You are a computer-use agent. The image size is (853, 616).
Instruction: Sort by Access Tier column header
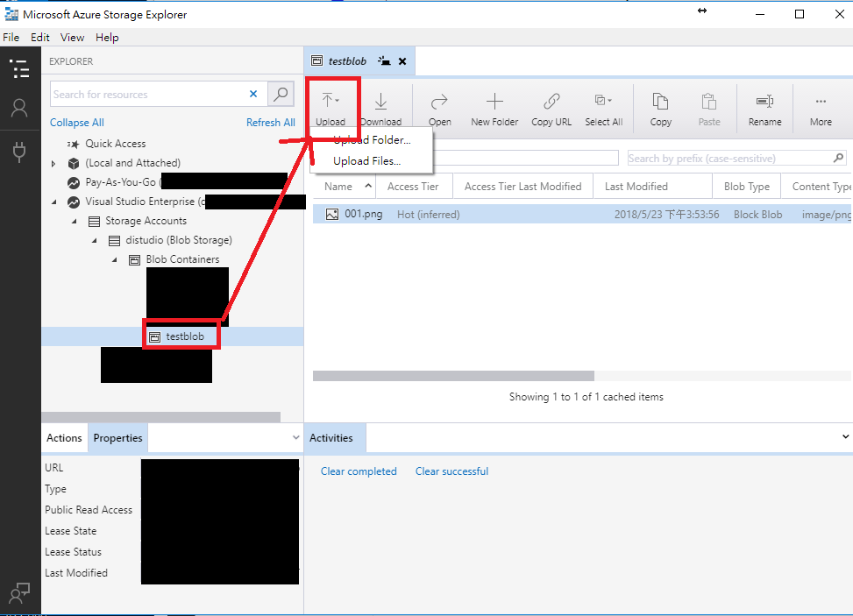(x=414, y=187)
